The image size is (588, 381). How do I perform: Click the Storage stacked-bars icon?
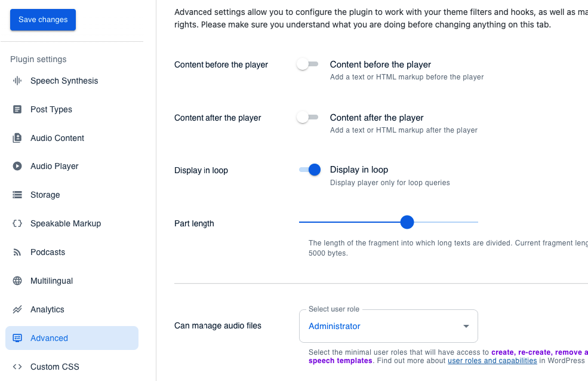(x=17, y=195)
